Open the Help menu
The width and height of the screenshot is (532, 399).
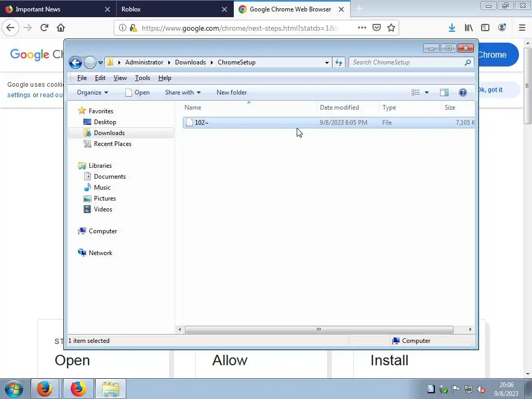(x=165, y=78)
